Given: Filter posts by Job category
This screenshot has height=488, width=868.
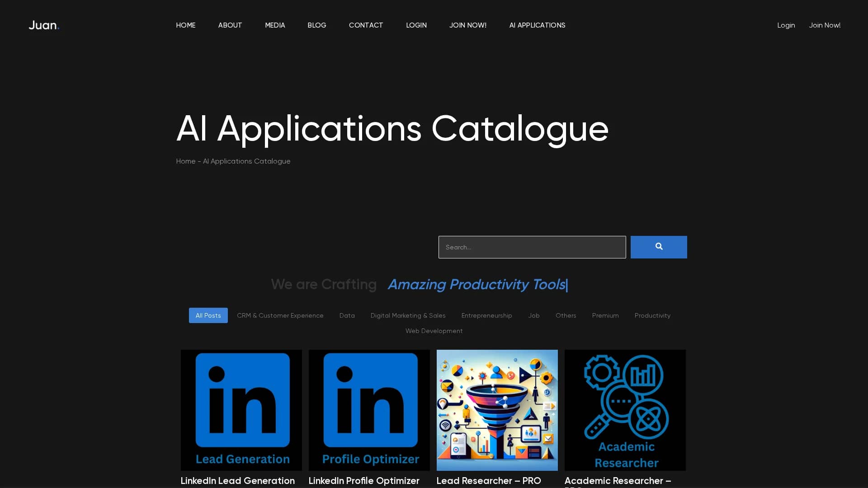Looking at the screenshot, I should point(534,315).
